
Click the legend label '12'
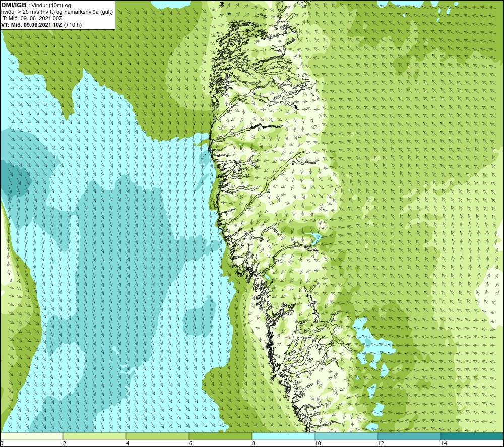pyautogui.click(x=381, y=444)
